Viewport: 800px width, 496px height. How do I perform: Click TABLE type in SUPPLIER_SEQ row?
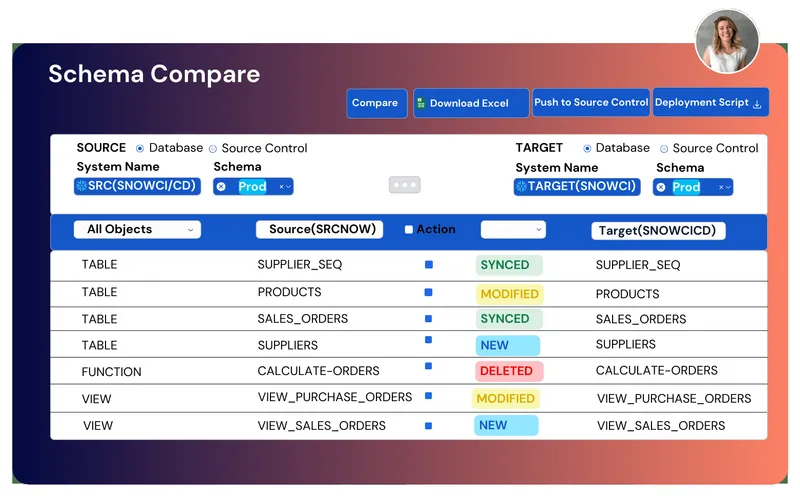[x=99, y=265]
